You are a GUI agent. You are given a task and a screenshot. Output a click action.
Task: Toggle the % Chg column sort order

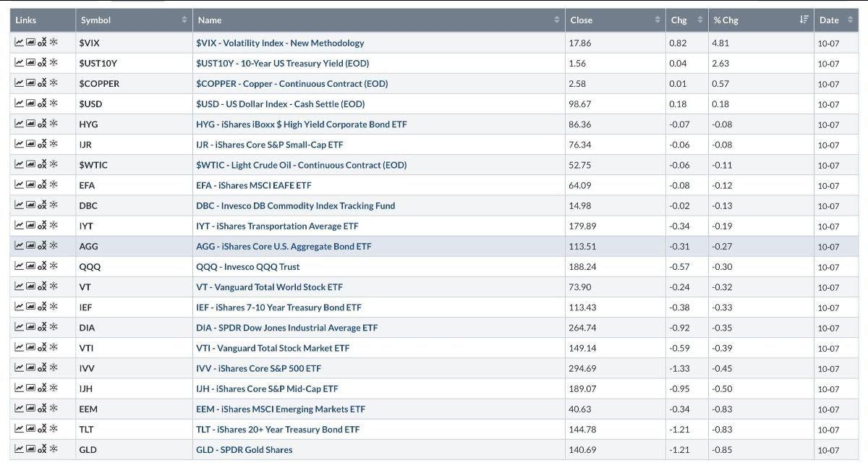pyautogui.click(x=761, y=20)
